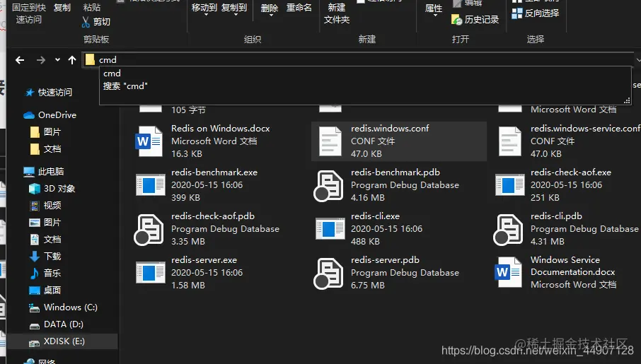The image size is (641, 364).
Task: Click 新建文件夹 button
Action: (337, 13)
